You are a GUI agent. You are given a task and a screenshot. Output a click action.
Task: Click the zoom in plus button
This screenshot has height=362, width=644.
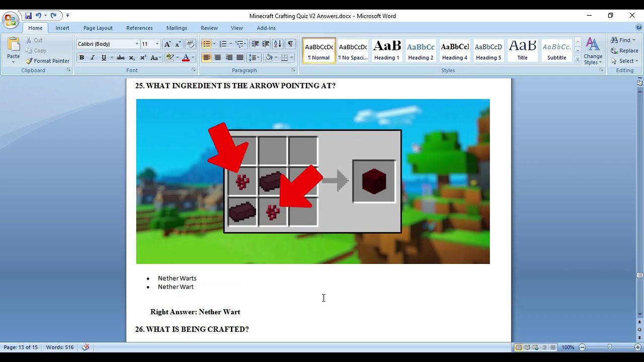click(x=637, y=347)
